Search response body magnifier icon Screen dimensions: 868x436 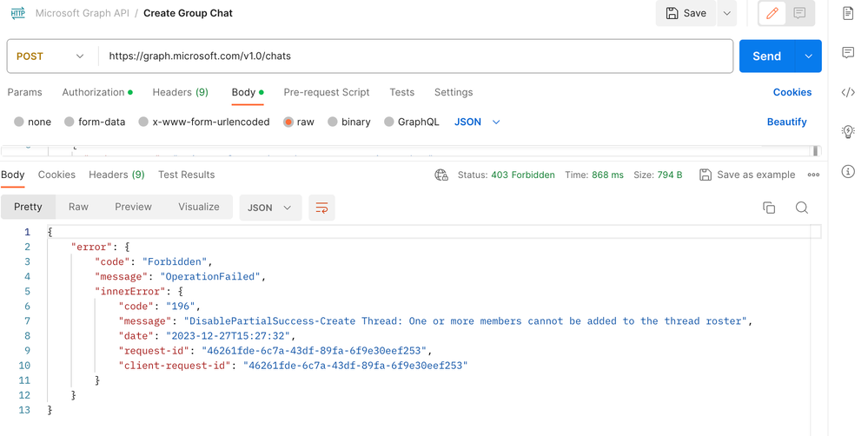coord(802,208)
